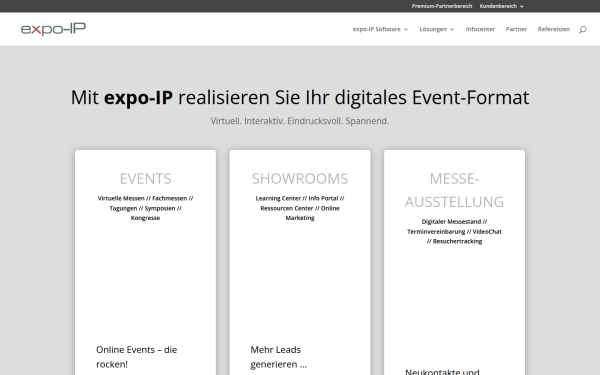The width and height of the screenshot is (600, 375).
Task: Expand the expo-IP Software menu
Action: coord(380,29)
